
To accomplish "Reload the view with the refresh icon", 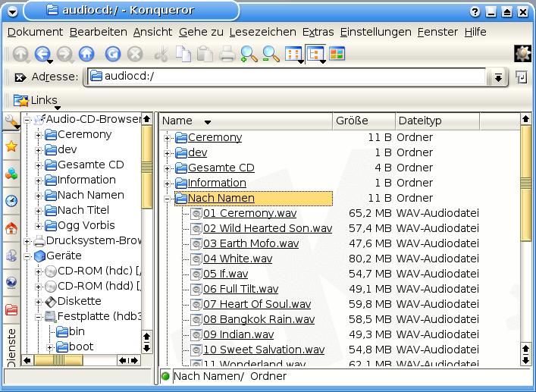I will point(113,54).
